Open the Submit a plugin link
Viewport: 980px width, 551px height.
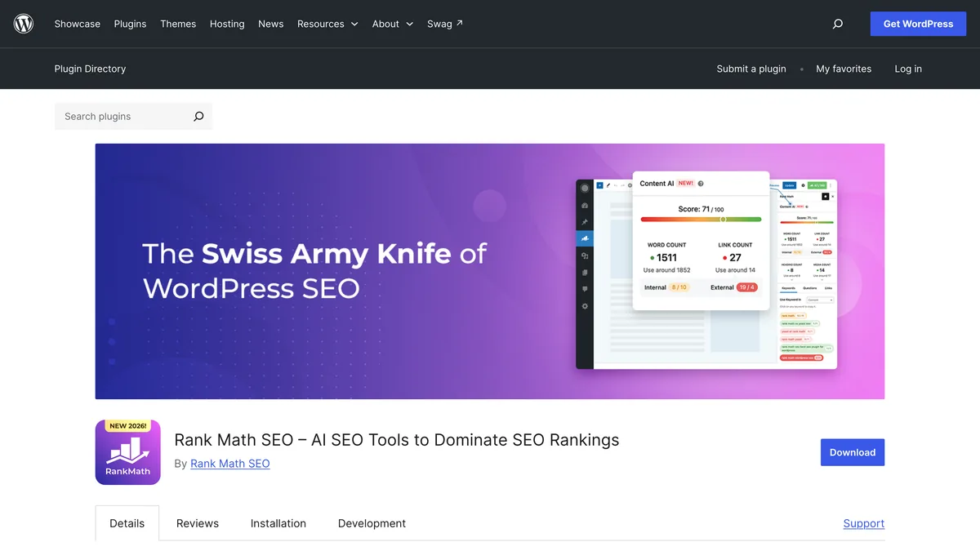[x=751, y=69]
